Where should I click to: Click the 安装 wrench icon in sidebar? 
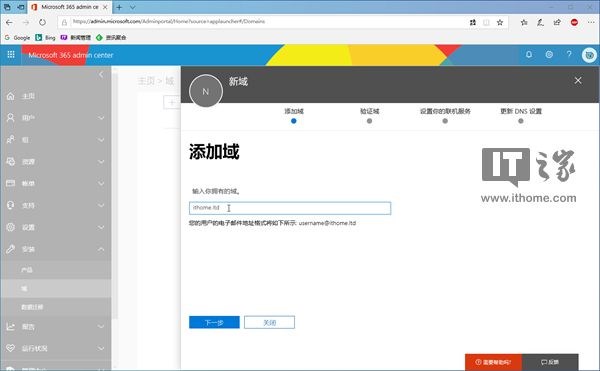tap(10, 249)
